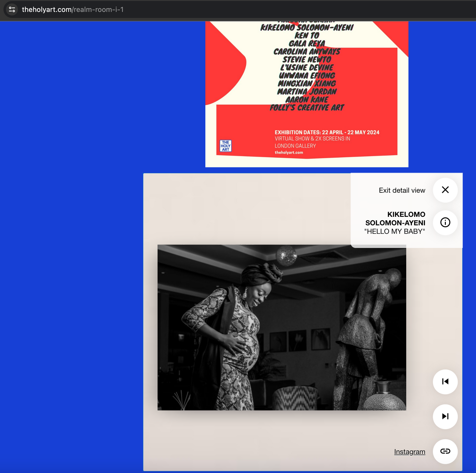Click "EXHIBITION DATES: 22 APRIL - 22 MAY 2024" text
The width and height of the screenshot is (476, 473).
click(327, 133)
